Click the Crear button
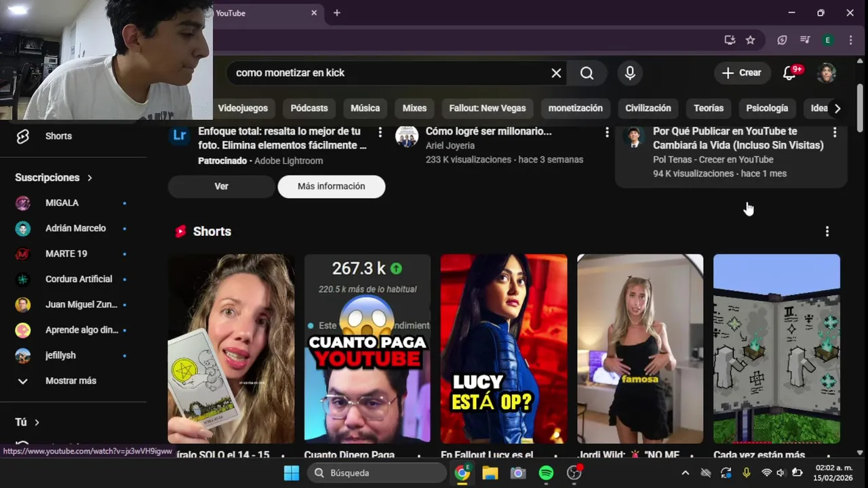Screen dimensions: 868x488 pos(742,73)
